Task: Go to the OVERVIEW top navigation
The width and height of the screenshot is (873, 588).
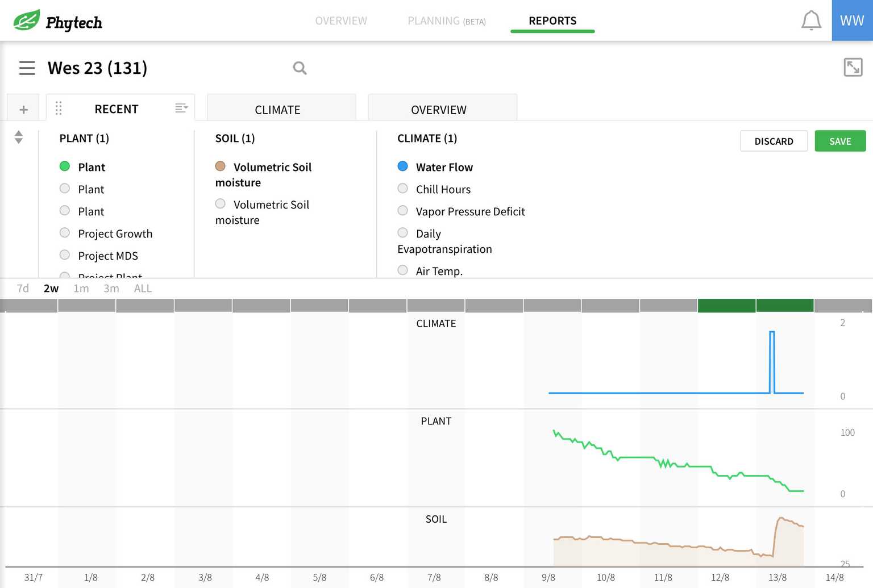Action: pos(341,21)
